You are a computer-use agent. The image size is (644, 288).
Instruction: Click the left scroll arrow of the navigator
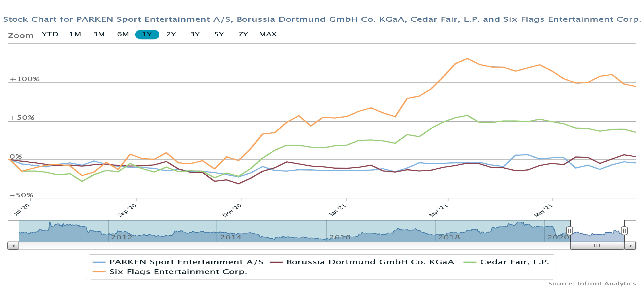pos(13,246)
